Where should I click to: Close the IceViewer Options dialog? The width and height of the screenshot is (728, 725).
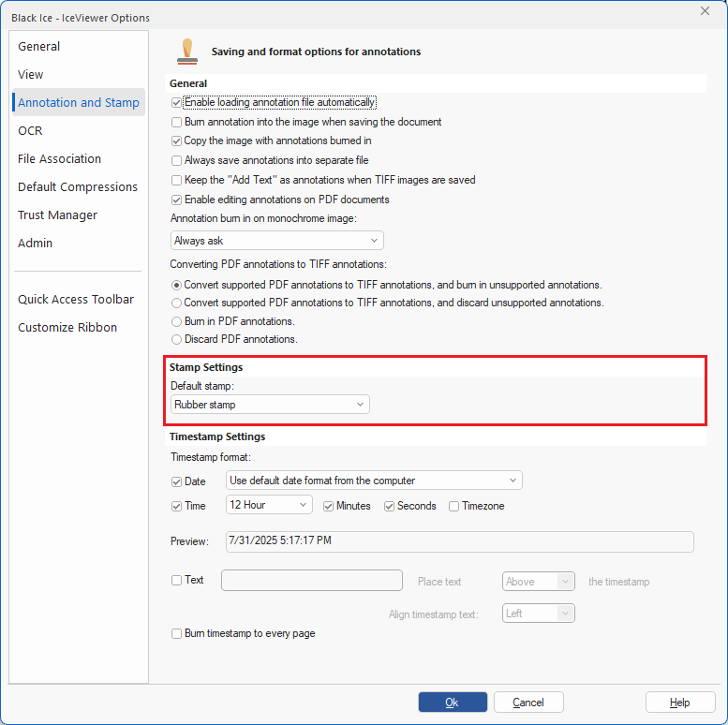705,10
